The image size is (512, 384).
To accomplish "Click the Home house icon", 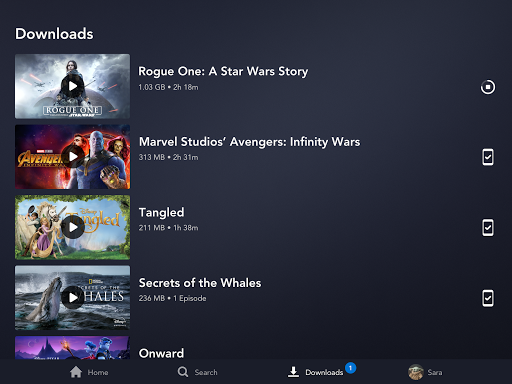I will [76, 372].
